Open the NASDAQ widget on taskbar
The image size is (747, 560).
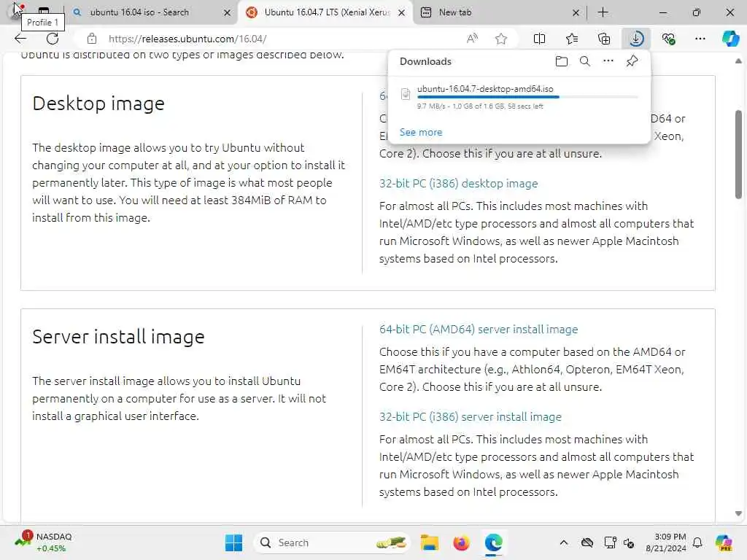(x=43, y=542)
